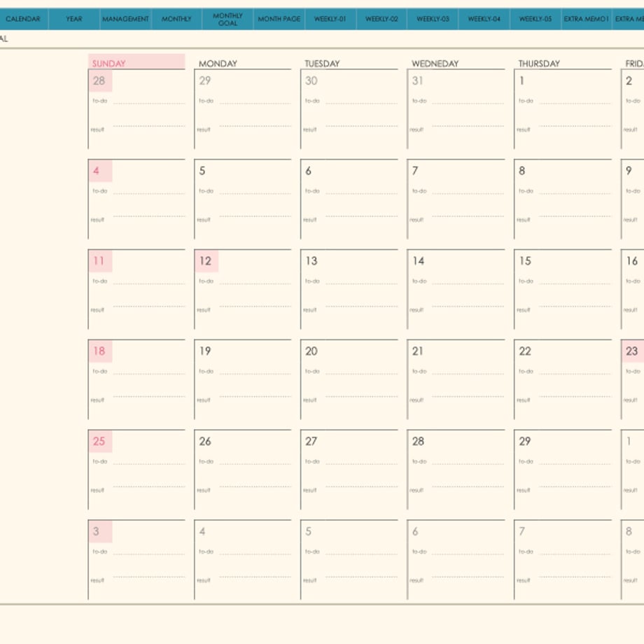644x644 pixels.
Task: Select date 14 in the calendar
Action: [419, 261]
